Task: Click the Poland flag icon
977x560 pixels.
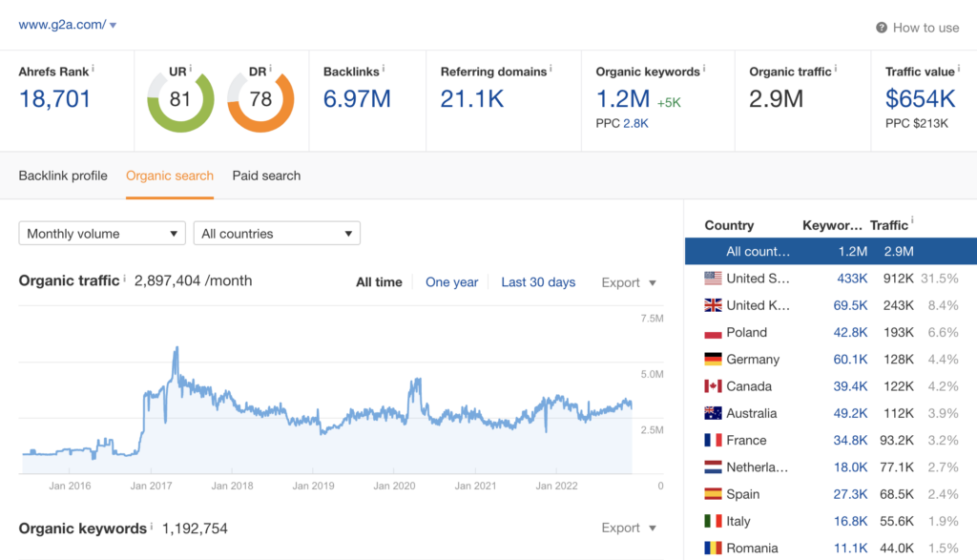Action: 713,333
